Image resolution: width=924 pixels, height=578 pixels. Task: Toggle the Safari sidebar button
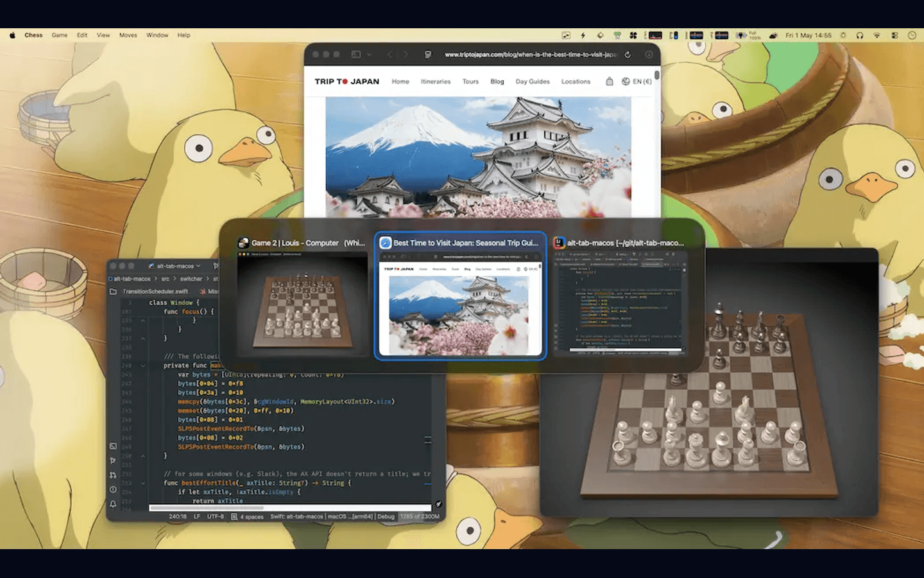[356, 55]
